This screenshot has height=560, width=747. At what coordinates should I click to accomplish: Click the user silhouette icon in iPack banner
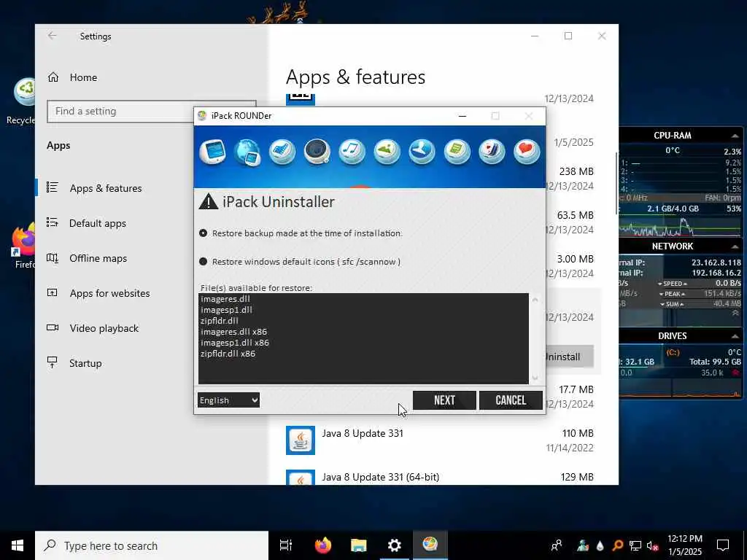(x=422, y=152)
